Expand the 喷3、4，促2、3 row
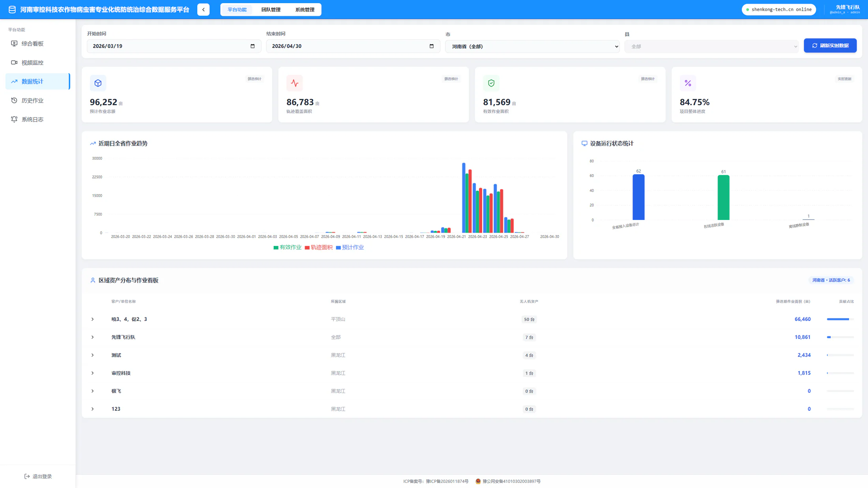The height and width of the screenshot is (488, 868). (x=93, y=319)
